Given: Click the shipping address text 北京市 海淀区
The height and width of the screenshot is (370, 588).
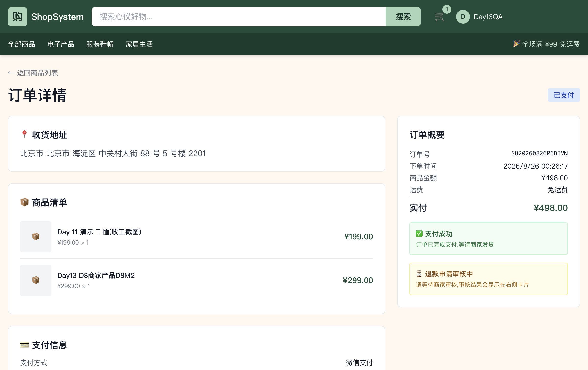Looking at the screenshot, I should coord(113,153).
